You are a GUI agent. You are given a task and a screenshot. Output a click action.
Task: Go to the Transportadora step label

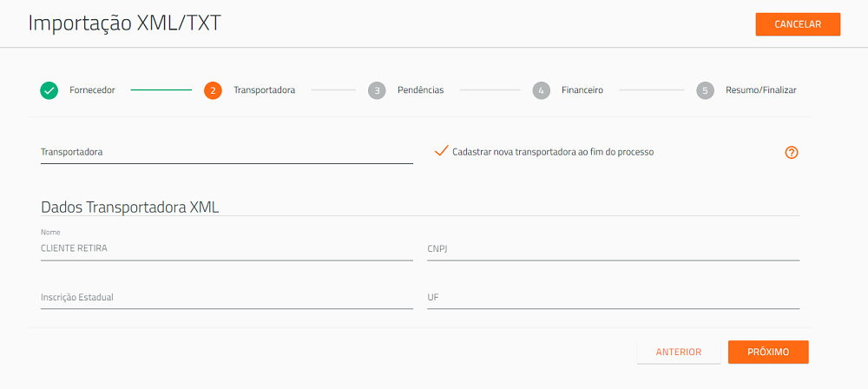(x=264, y=90)
